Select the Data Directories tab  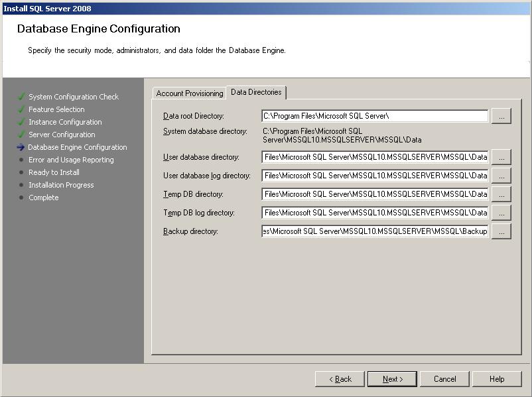(x=256, y=92)
